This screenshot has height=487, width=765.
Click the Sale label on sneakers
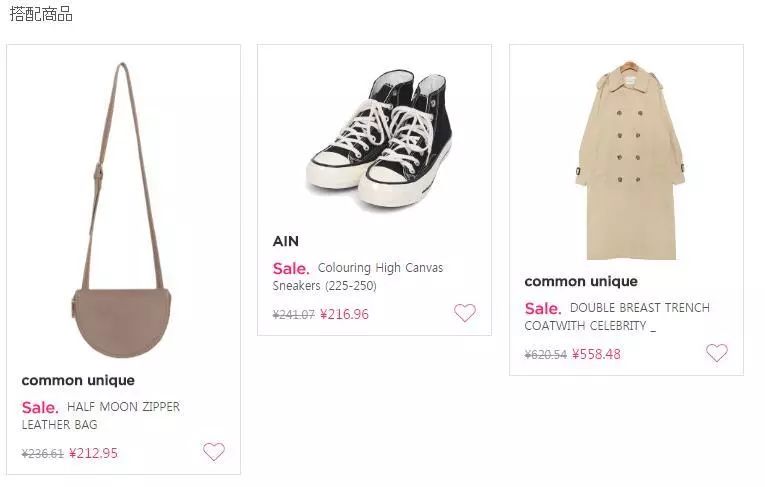pyautogui.click(x=290, y=268)
